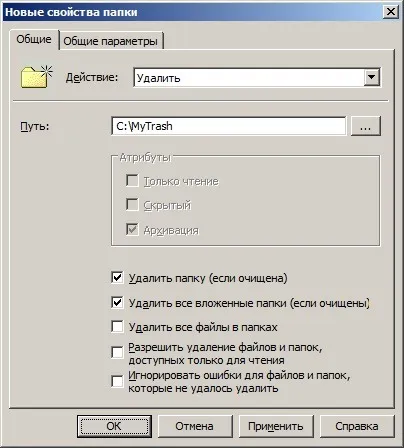Toggle the Архивация attribute checkbox
The width and height of the screenshot is (404, 448).
[x=132, y=229]
